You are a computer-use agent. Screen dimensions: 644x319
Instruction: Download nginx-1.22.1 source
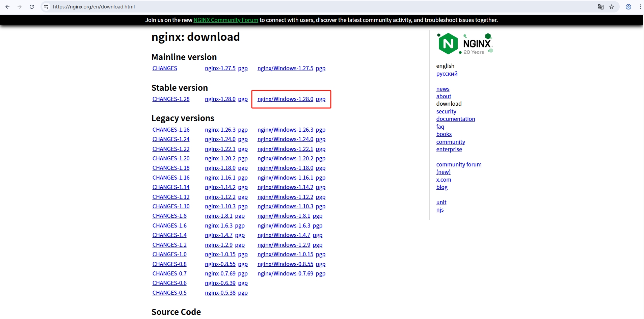click(x=220, y=149)
